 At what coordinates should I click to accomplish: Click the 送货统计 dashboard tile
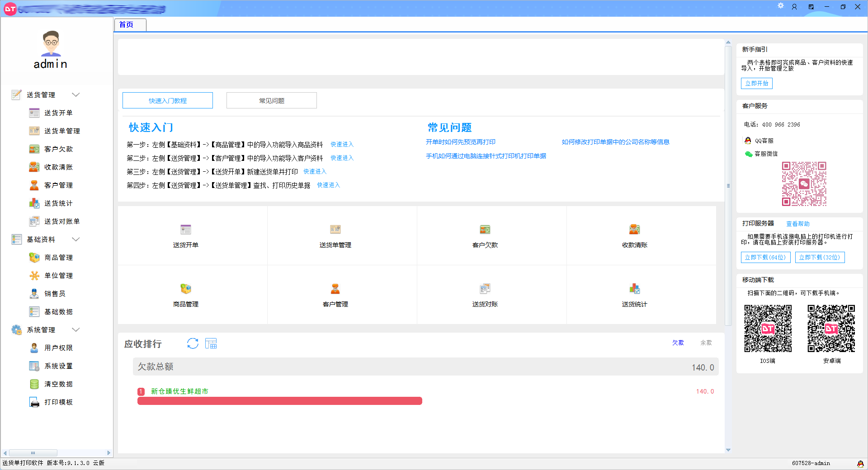pyautogui.click(x=642, y=295)
